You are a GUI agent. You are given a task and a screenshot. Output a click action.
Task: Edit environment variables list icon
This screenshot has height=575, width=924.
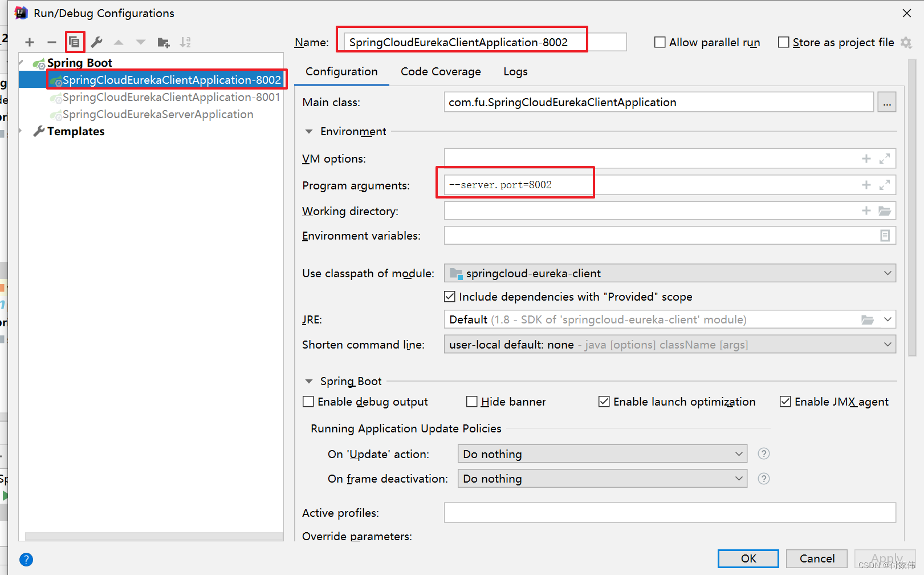(x=885, y=236)
